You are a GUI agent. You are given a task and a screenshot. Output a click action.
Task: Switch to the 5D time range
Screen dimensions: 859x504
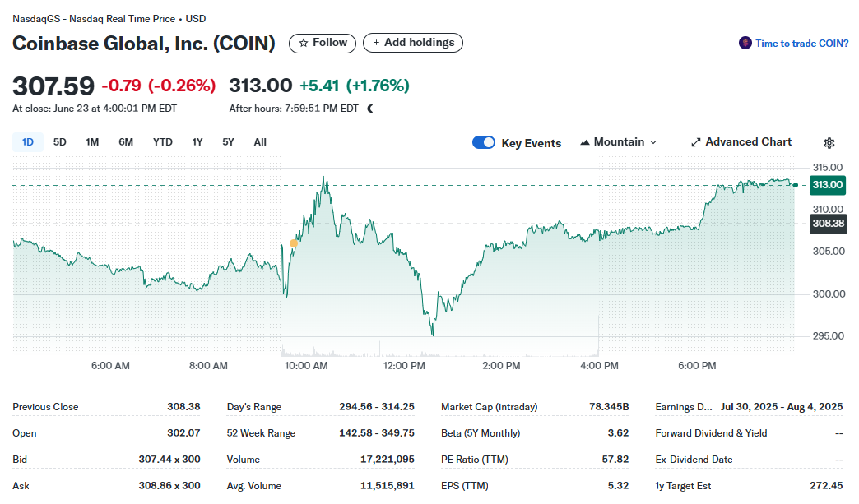click(60, 142)
